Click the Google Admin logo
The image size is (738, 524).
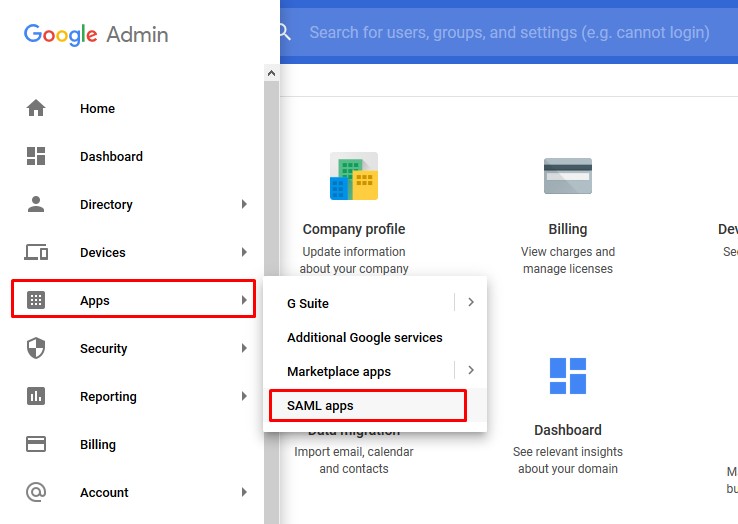click(x=96, y=34)
